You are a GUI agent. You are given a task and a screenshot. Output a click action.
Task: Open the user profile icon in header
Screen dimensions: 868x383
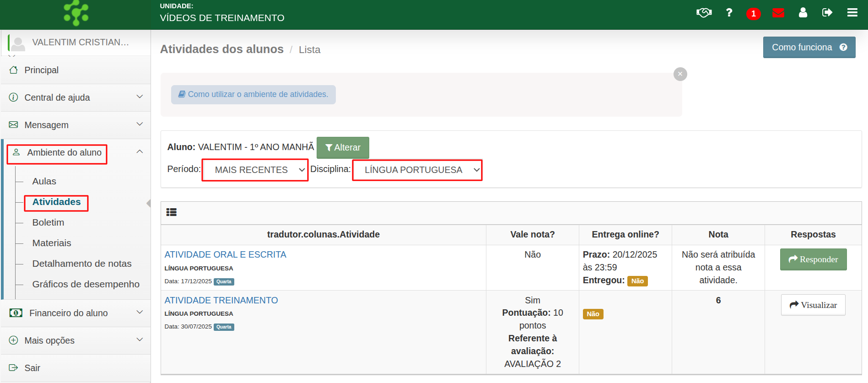[x=803, y=12]
